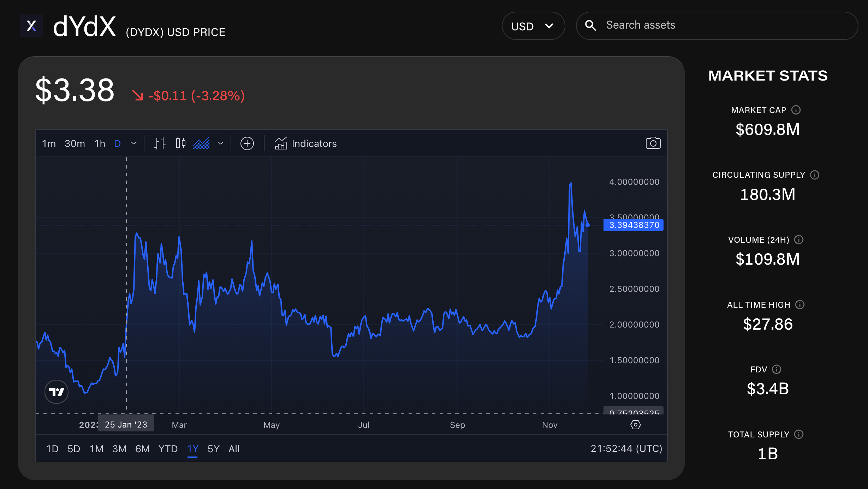Select the bars chart style icon

160,143
